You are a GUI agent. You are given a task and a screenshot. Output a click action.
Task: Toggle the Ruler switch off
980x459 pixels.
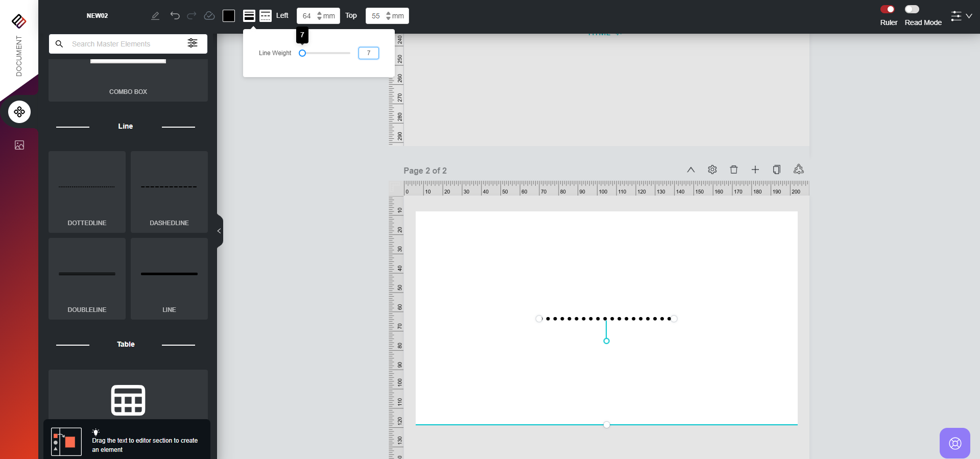pos(887,9)
